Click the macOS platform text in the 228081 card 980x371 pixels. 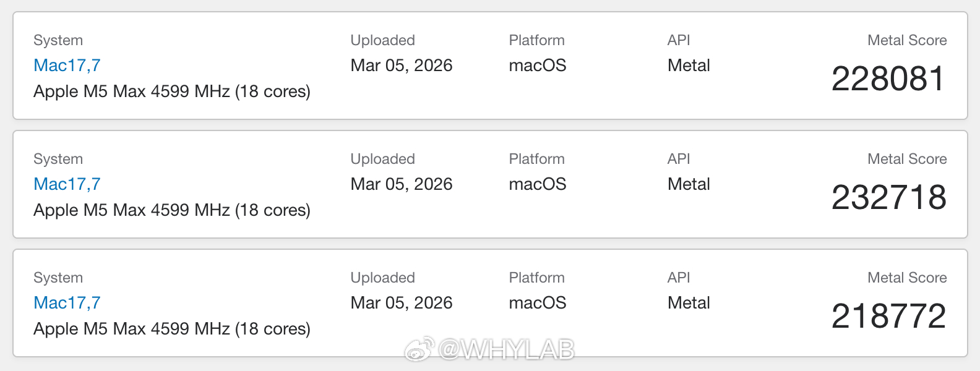pos(538,66)
